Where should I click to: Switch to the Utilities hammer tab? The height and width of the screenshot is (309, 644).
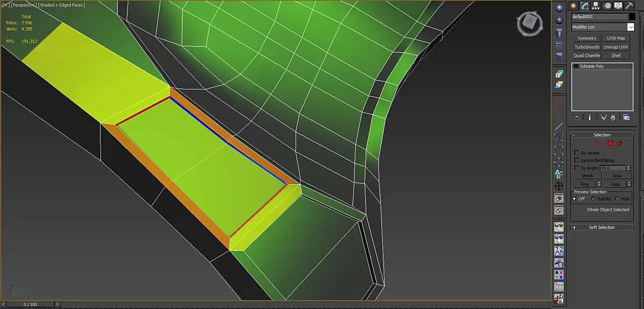point(629,6)
